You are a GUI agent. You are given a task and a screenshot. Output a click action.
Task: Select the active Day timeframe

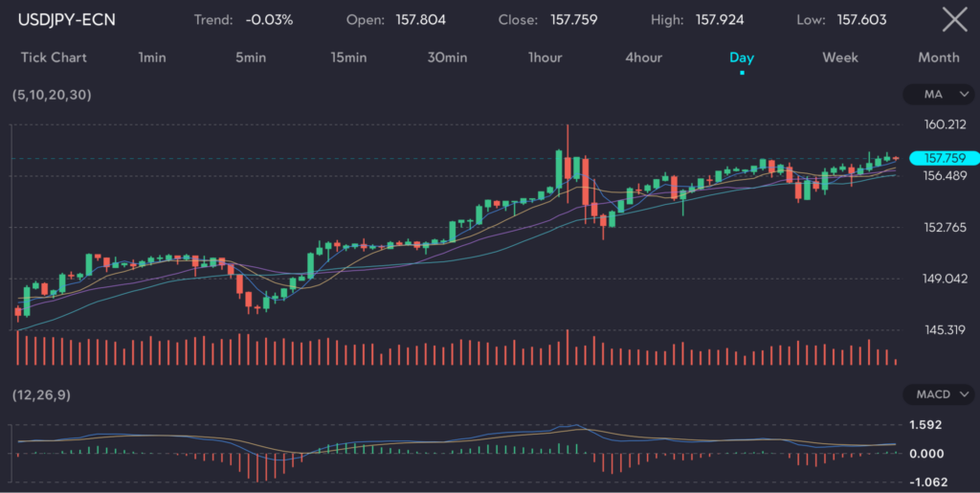coord(742,57)
